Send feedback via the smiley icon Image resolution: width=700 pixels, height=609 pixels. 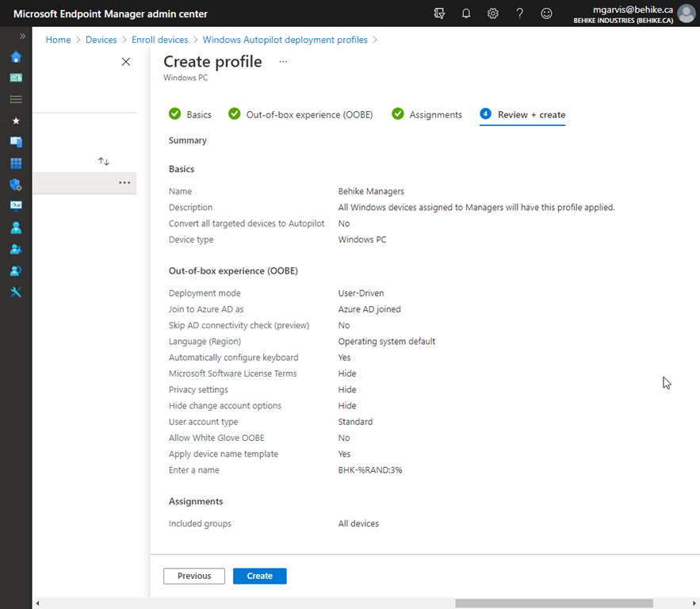546,13
